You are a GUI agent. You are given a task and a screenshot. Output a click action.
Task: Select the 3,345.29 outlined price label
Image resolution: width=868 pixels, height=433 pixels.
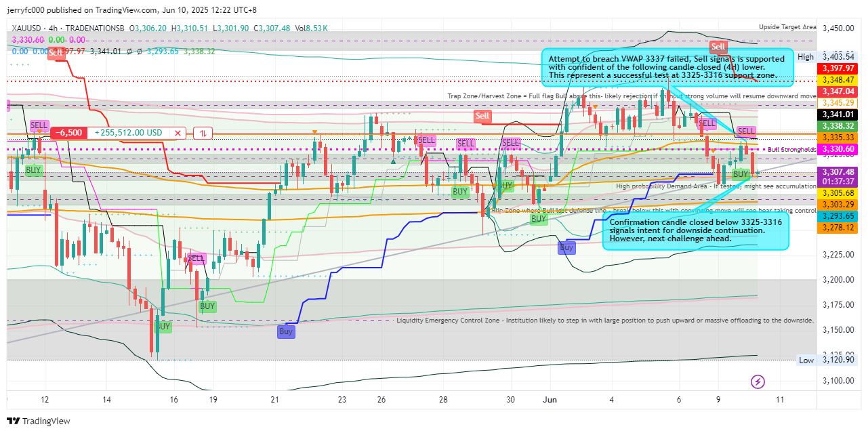click(x=838, y=103)
